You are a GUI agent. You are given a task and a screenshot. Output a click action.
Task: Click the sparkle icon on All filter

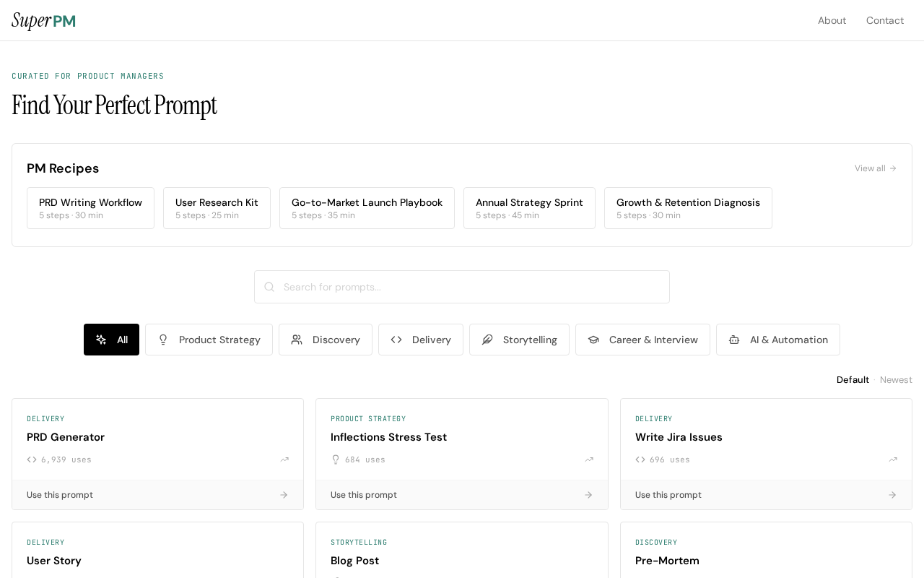[101, 340]
